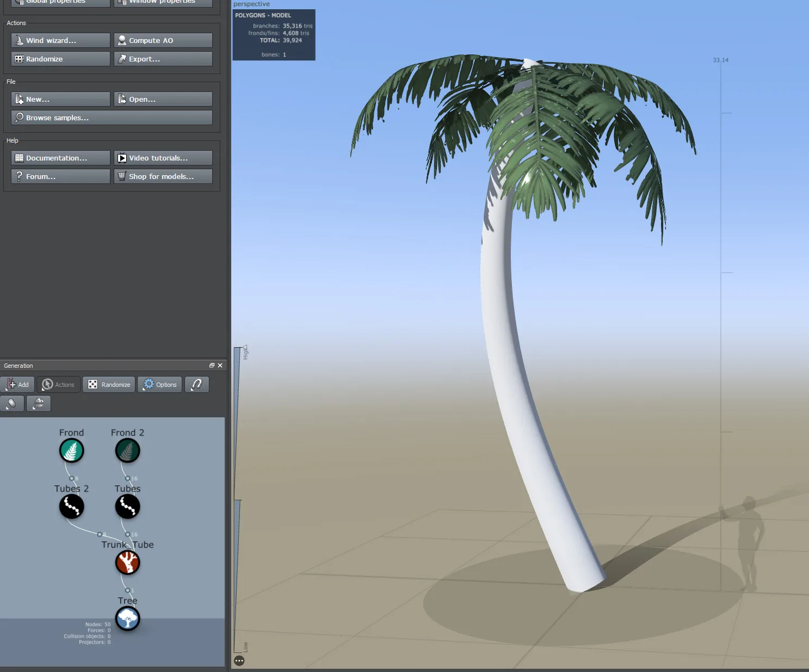Click the eraser-shaped Generation toolbar icon
809x672 pixels.
(x=12, y=404)
